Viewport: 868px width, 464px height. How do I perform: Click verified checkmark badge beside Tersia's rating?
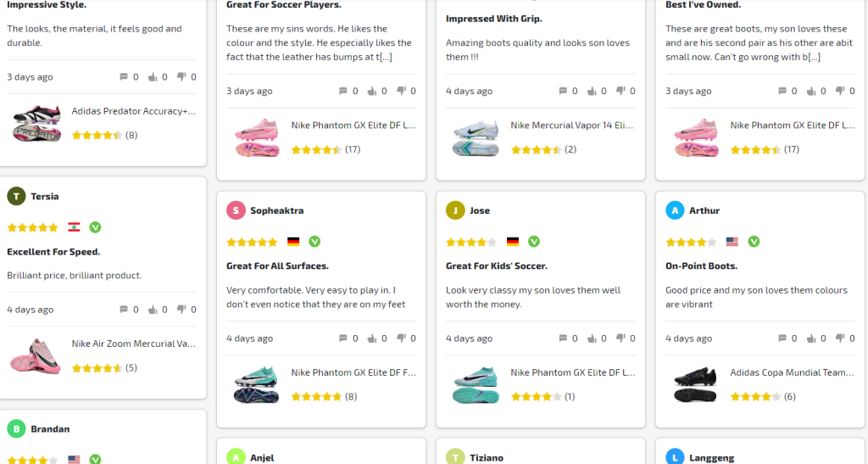click(95, 227)
